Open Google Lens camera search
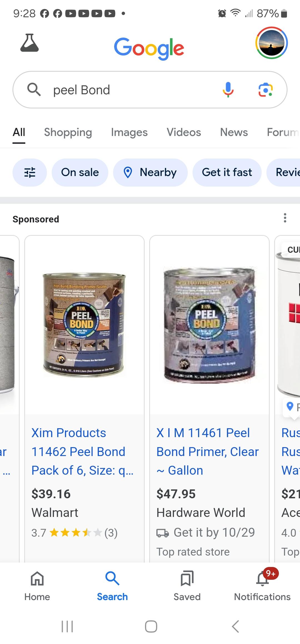This screenshot has width=300, height=644. (266, 90)
